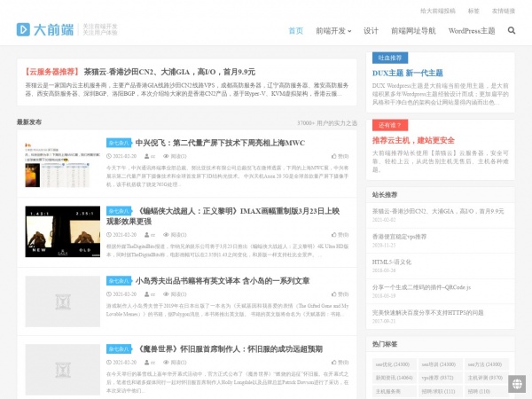Screen dimensions: 532x399
Task: Expand the 前端开发 dropdown menu
Action: click(x=333, y=31)
